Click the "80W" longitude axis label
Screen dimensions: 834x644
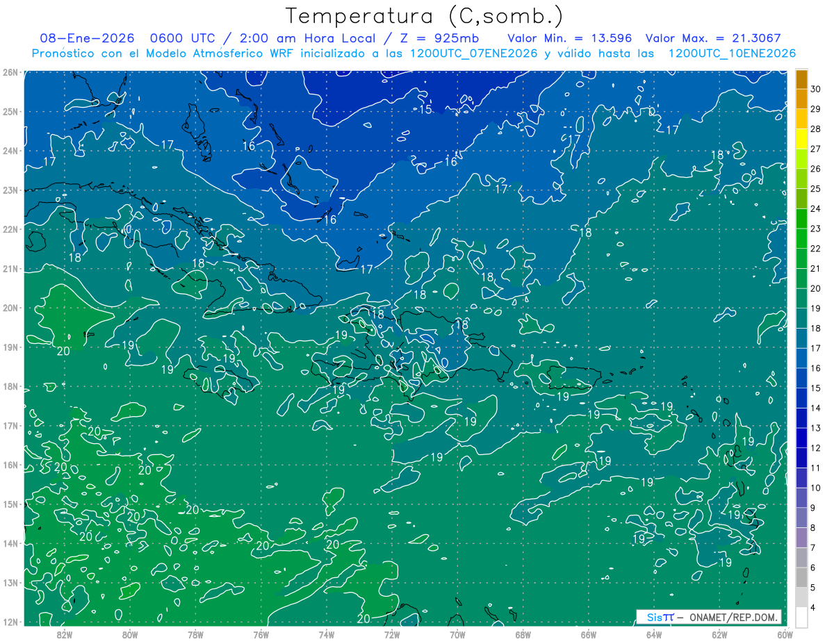tap(130, 634)
